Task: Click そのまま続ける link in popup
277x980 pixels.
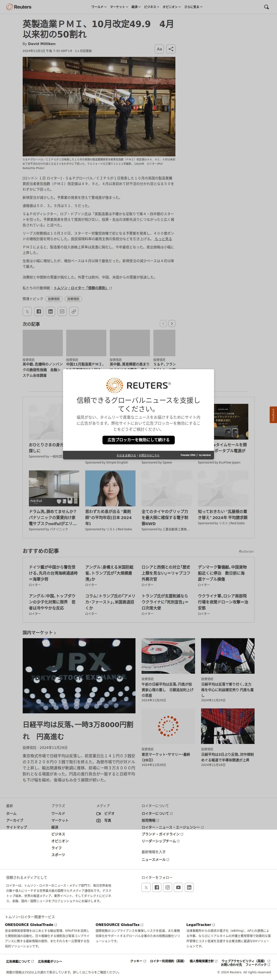Action: (x=126, y=455)
